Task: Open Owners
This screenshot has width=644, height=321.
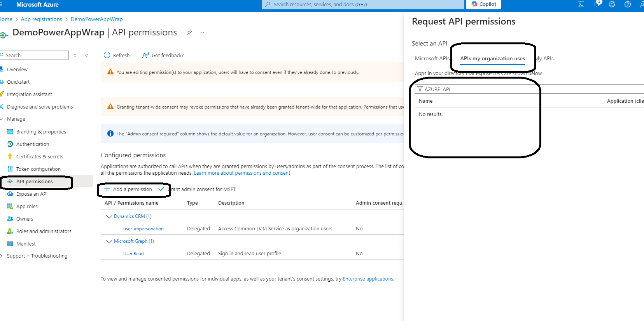Action: (24, 219)
